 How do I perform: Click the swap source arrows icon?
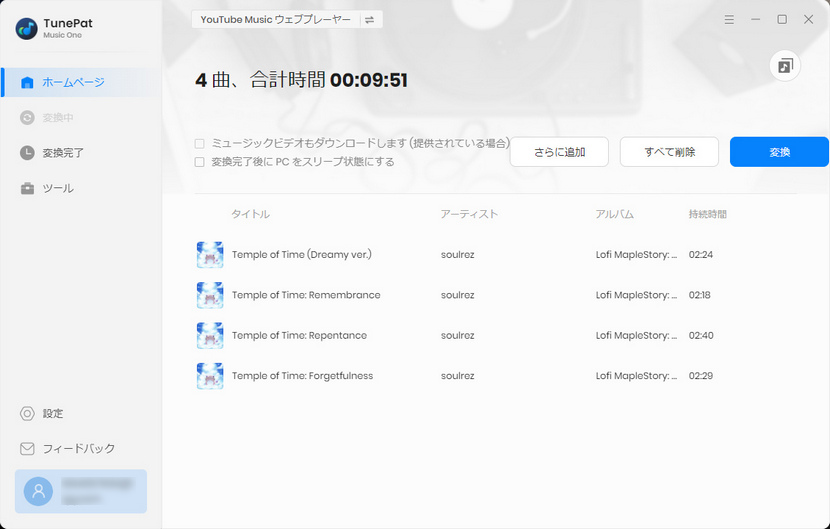[x=369, y=20]
